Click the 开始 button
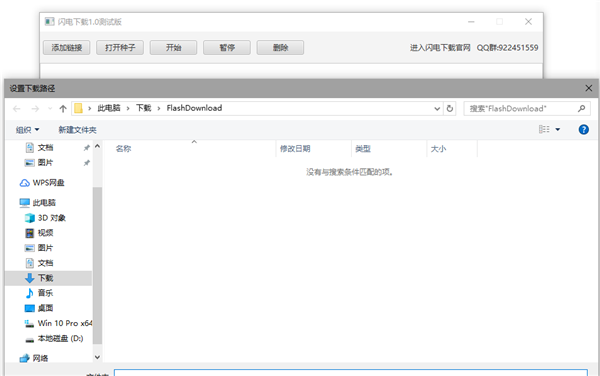 pyautogui.click(x=173, y=48)
